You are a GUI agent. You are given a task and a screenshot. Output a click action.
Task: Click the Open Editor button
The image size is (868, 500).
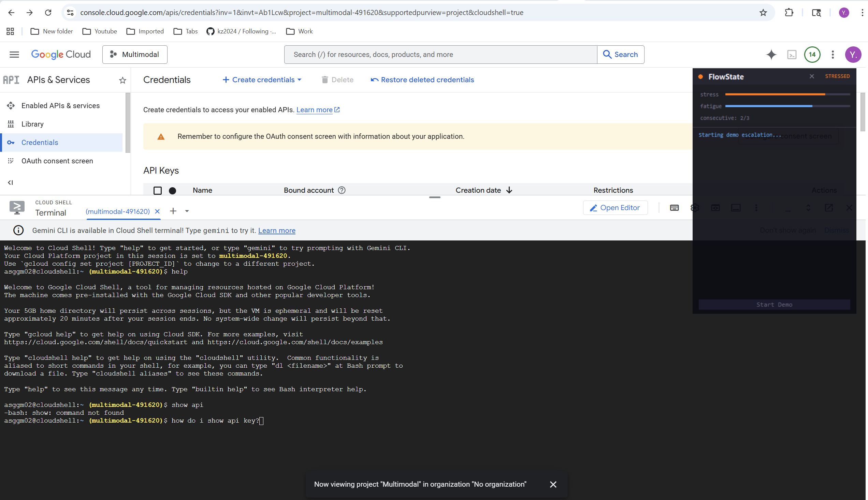[x=615, y=208]
